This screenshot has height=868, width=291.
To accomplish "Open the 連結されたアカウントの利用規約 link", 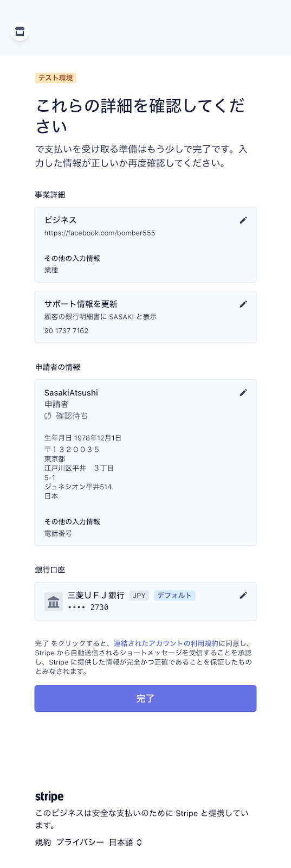I will pos(166,643).
